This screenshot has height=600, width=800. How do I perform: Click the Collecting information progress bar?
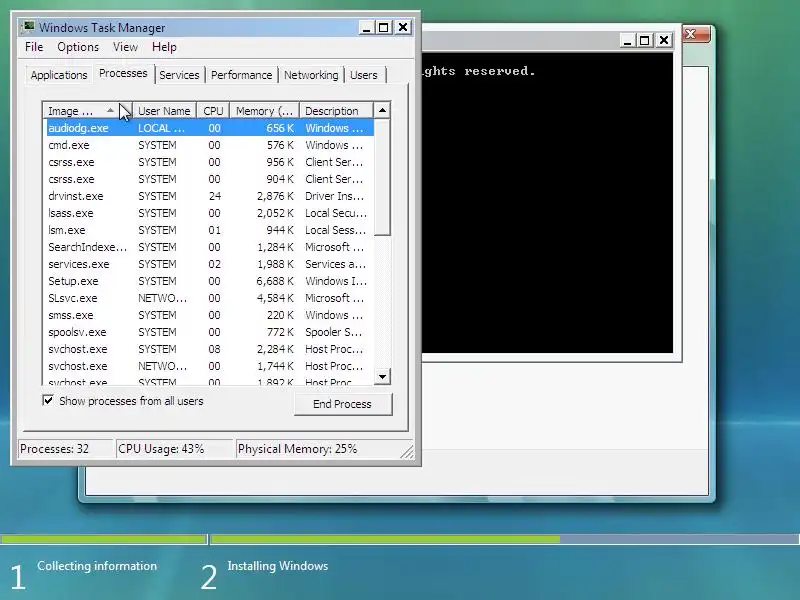(104, 539)
